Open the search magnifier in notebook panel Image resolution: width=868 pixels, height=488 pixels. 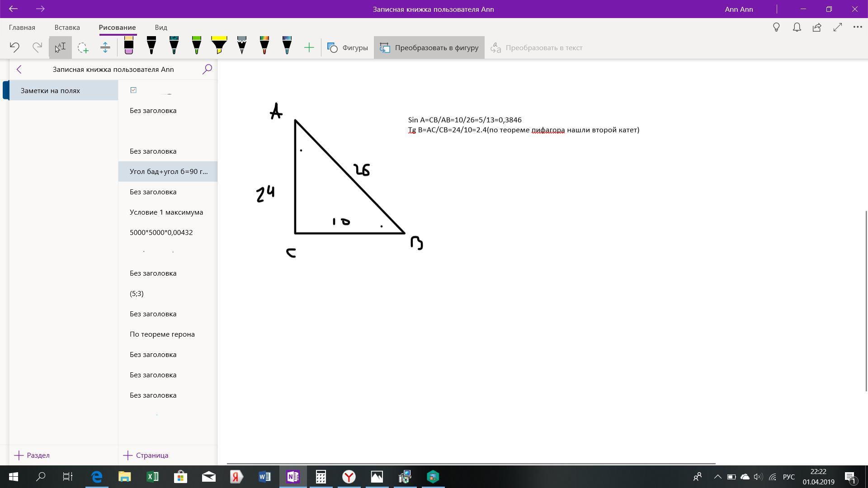point(207,69)
